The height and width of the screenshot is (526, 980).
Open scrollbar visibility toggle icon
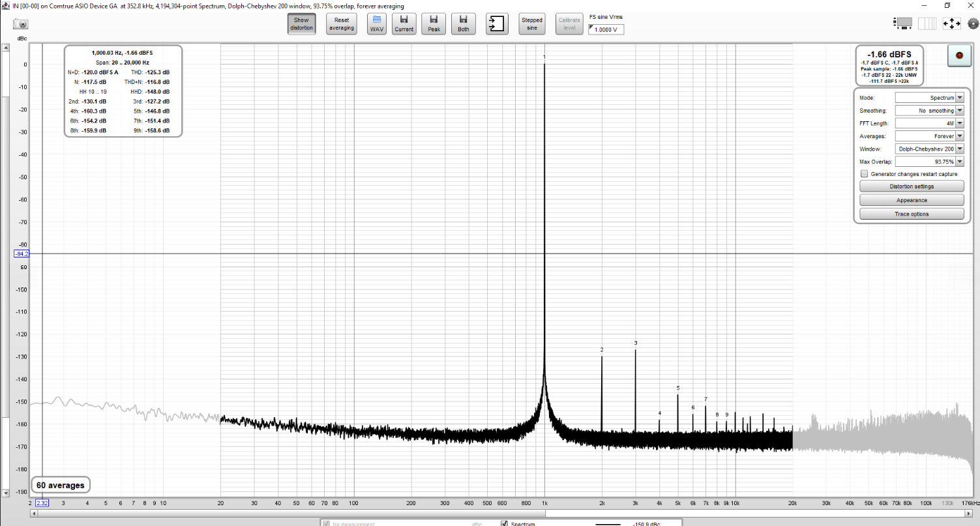[x=903, y=23]
